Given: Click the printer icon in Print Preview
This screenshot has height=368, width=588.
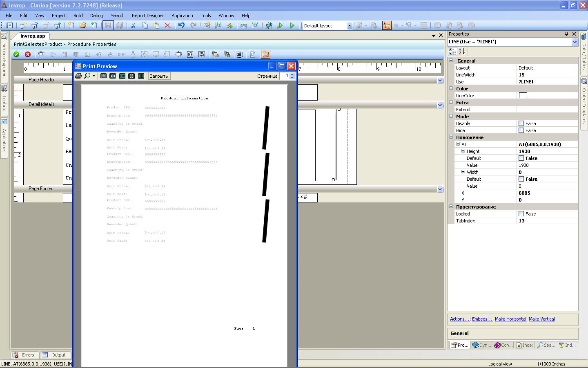Looking at the screenshot, I should coord(78,76).
